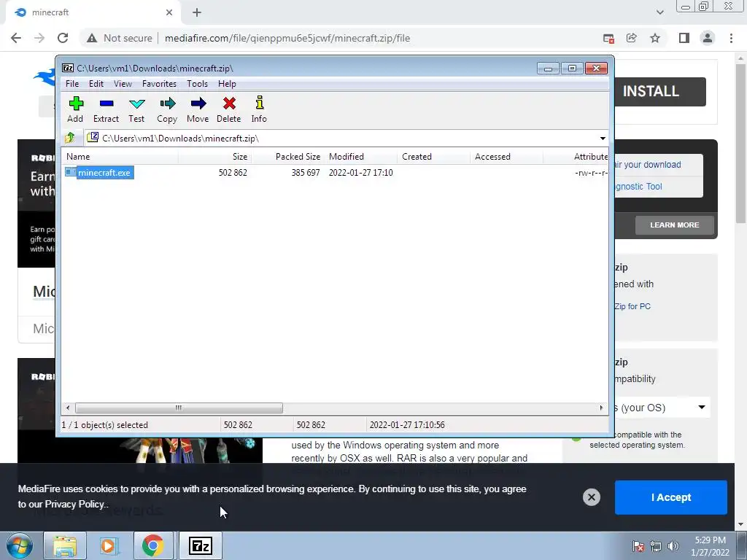
Task: Bookmark this page with the star
Action: (x=655, y=38)
